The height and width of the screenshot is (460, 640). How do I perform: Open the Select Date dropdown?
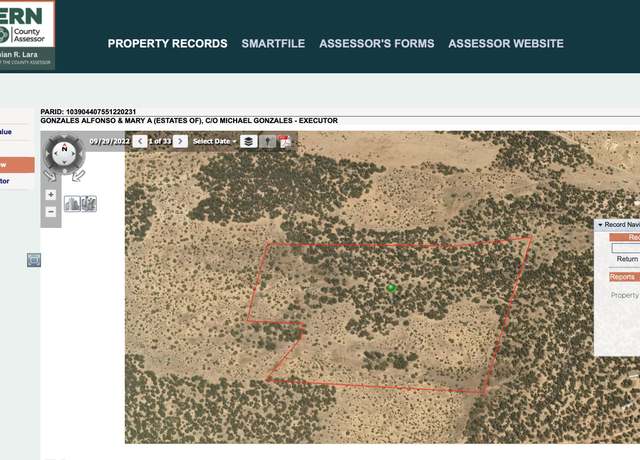point(214,141)
